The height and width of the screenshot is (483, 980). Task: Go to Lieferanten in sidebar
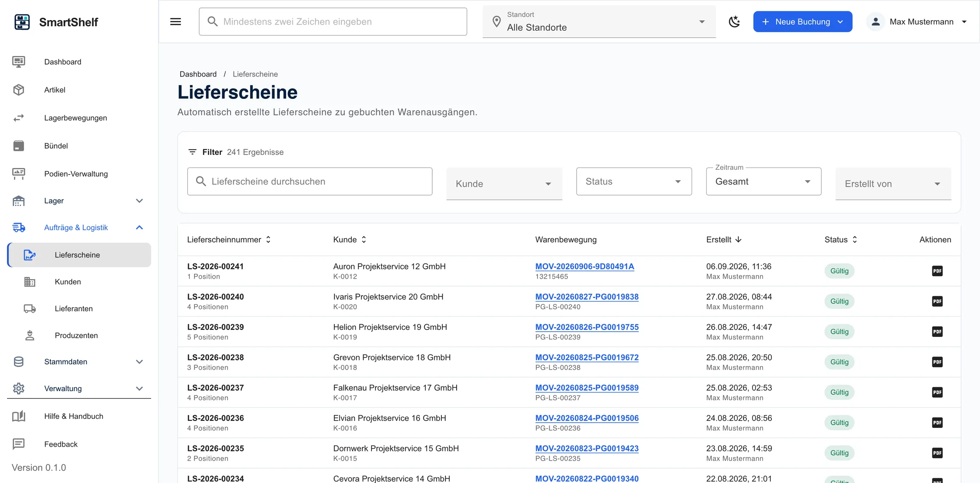point(79,308)
